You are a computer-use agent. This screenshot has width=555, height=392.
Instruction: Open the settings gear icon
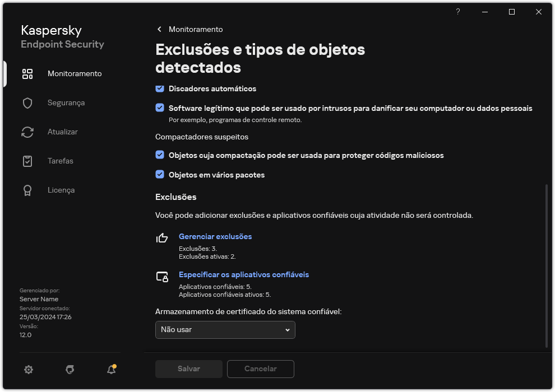[28, 370]
